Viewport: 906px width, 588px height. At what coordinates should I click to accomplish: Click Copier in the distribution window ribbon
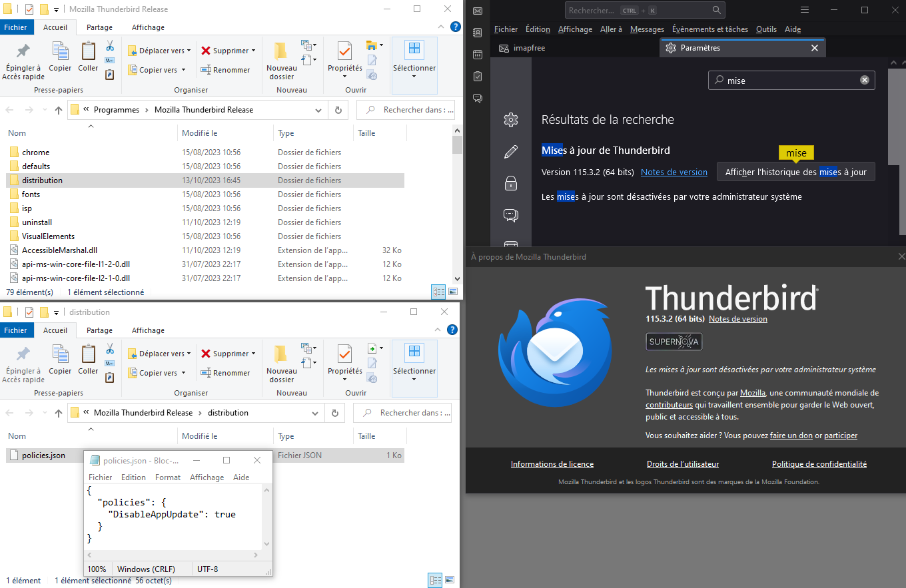(x=60, y=360)
